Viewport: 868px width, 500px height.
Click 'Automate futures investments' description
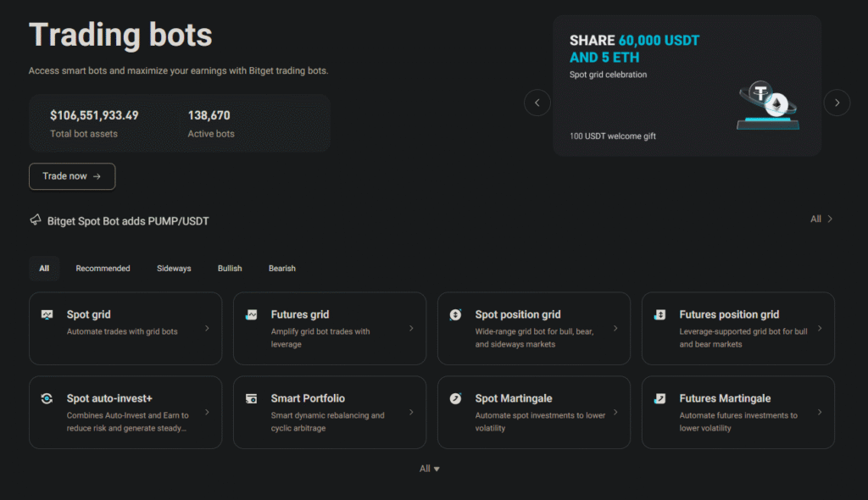[738, 421]
